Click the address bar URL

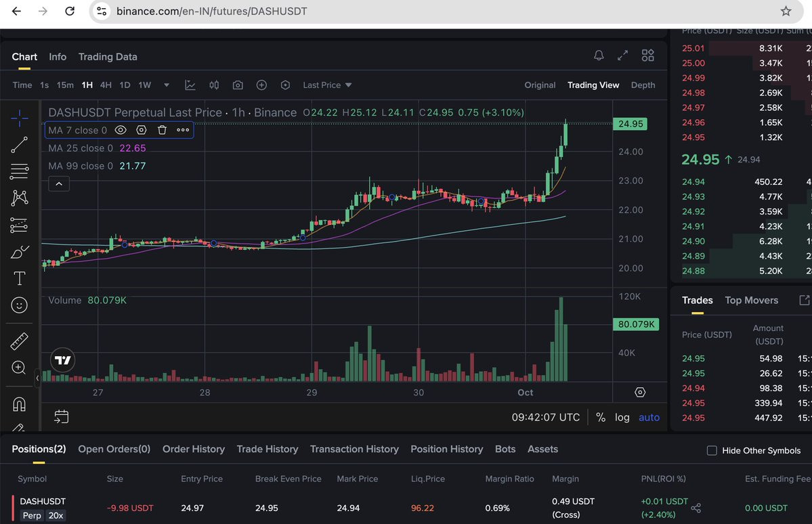211,11
